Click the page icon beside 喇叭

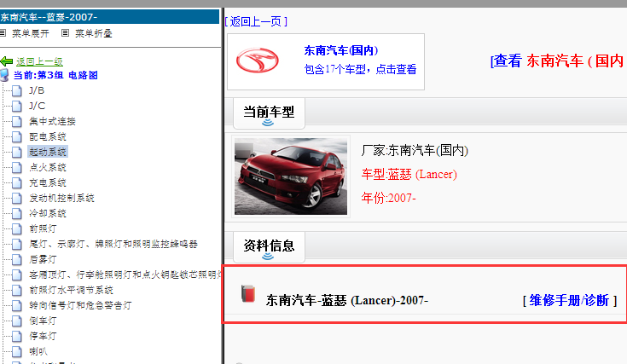pos(17,351)
